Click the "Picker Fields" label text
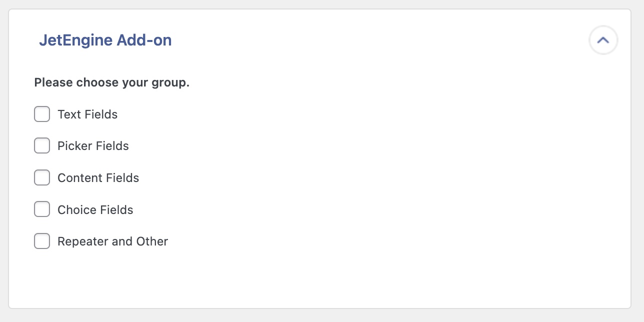 (93, 146)
